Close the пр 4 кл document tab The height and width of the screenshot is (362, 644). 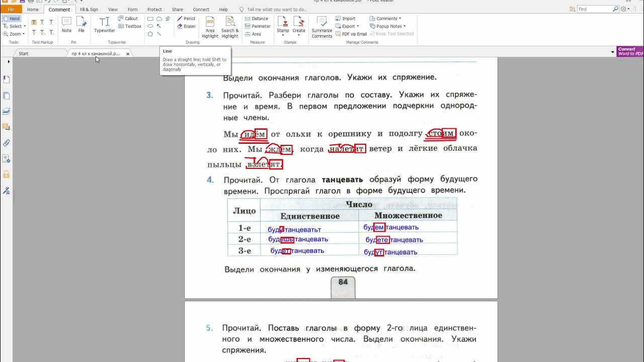128,54
